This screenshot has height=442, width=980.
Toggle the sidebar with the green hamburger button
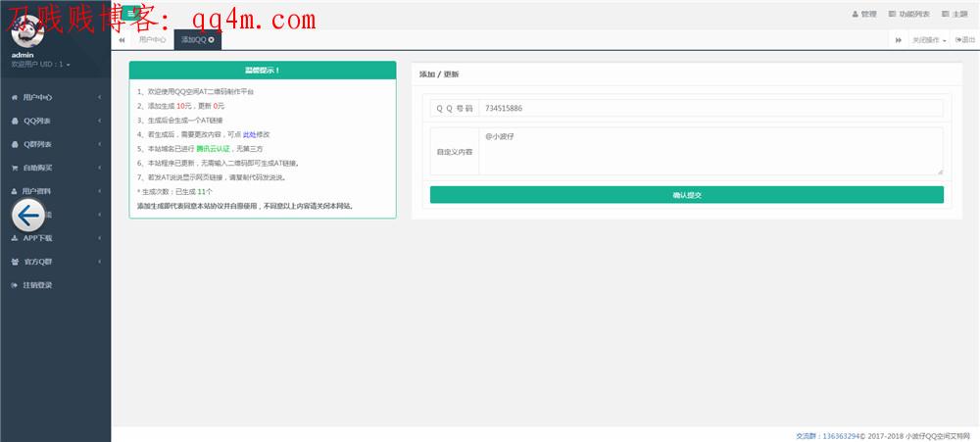click(130, 14)
